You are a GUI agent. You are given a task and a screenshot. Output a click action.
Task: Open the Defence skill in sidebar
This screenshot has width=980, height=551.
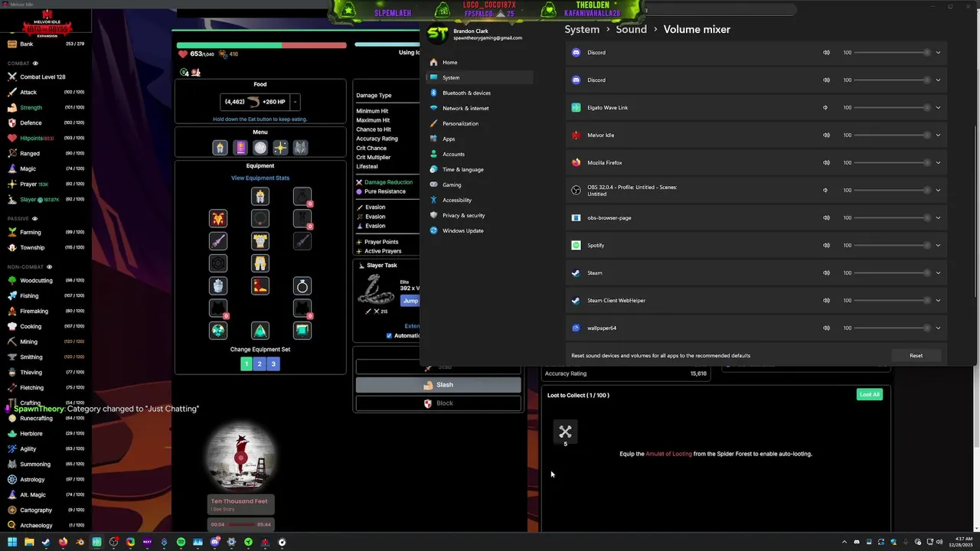pos(46,122)
